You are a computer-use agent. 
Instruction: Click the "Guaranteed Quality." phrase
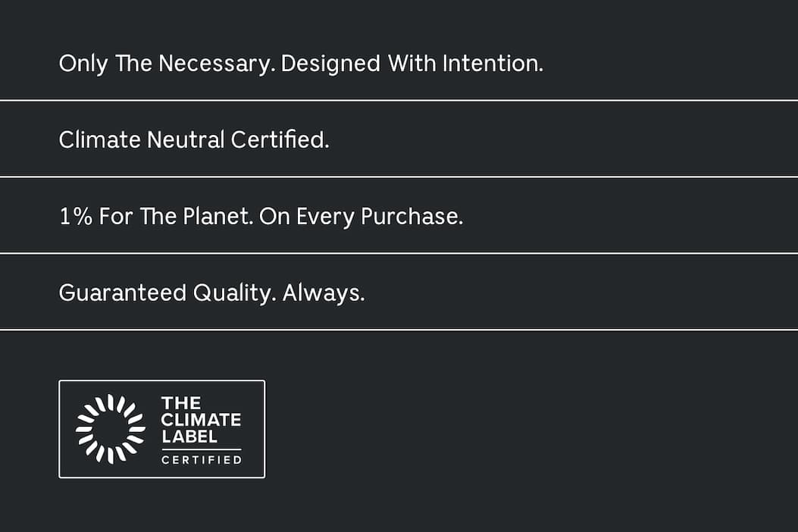pyautogui.click(x=167, y=293)
